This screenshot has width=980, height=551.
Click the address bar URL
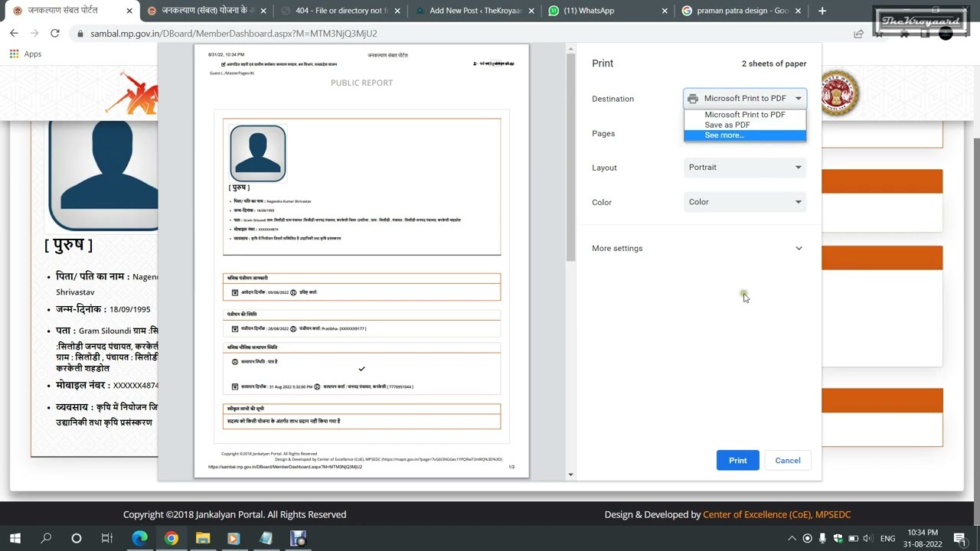click(x=234, y=34)
